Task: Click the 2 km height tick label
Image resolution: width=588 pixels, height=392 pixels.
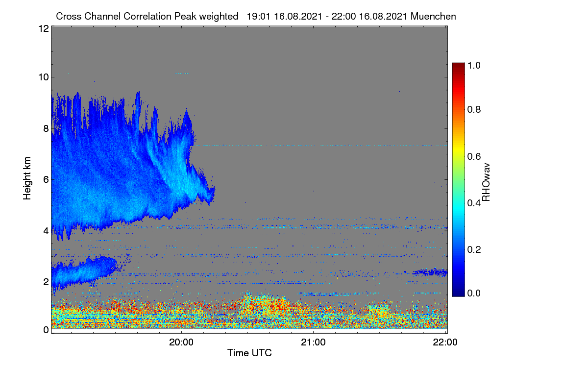Action: 46,281
